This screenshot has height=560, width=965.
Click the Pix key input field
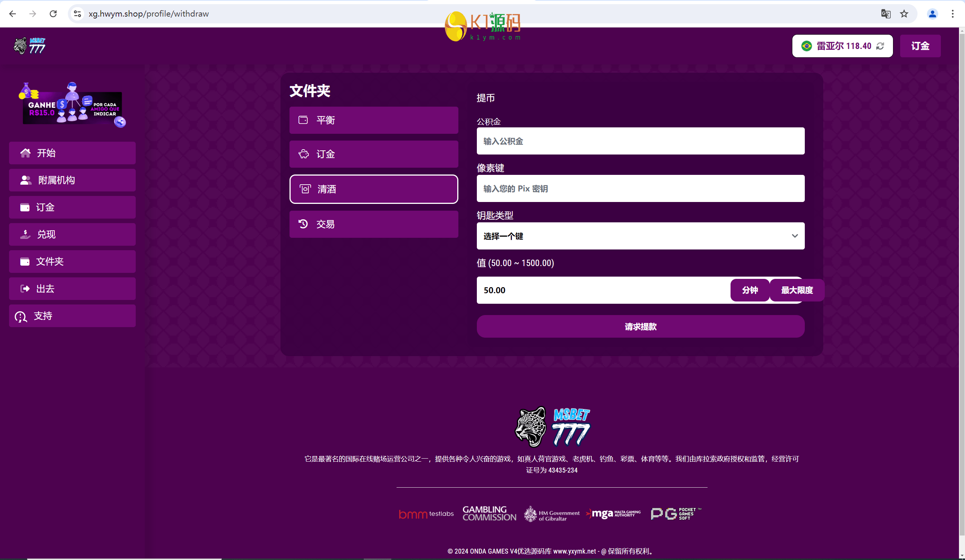click(x=640, y=189)
